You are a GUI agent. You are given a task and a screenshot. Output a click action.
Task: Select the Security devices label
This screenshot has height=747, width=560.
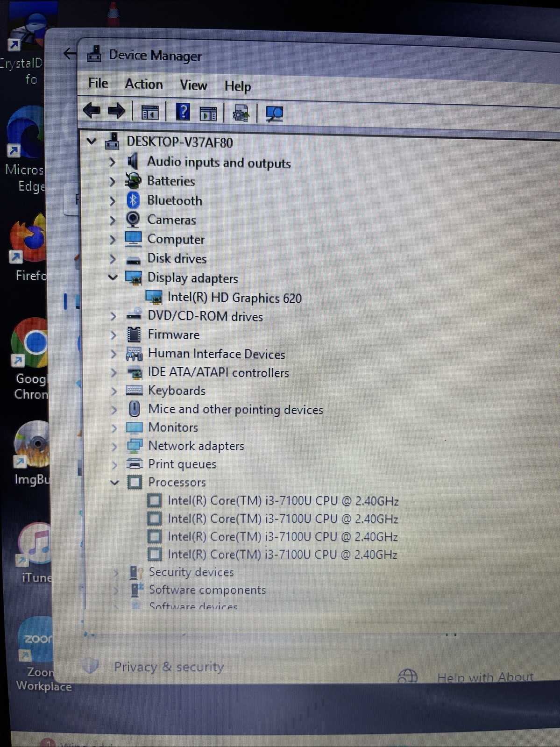click(191, 572)
